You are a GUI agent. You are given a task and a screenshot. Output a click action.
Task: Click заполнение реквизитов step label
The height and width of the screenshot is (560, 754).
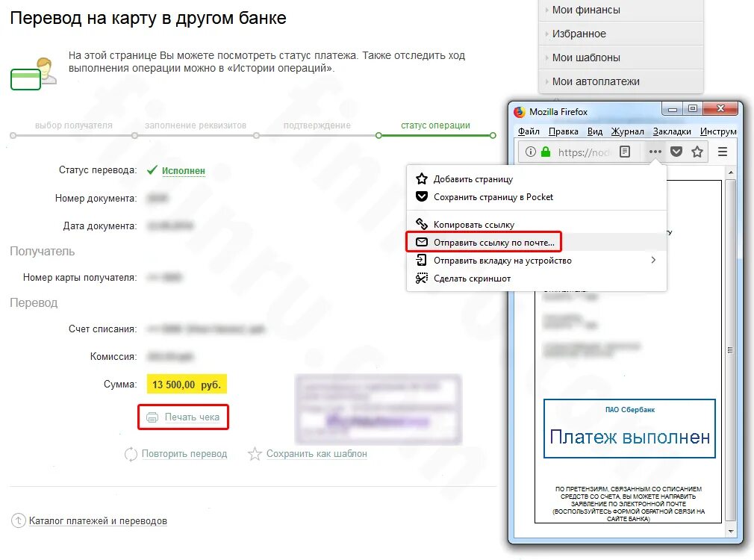tap(196, 125)
